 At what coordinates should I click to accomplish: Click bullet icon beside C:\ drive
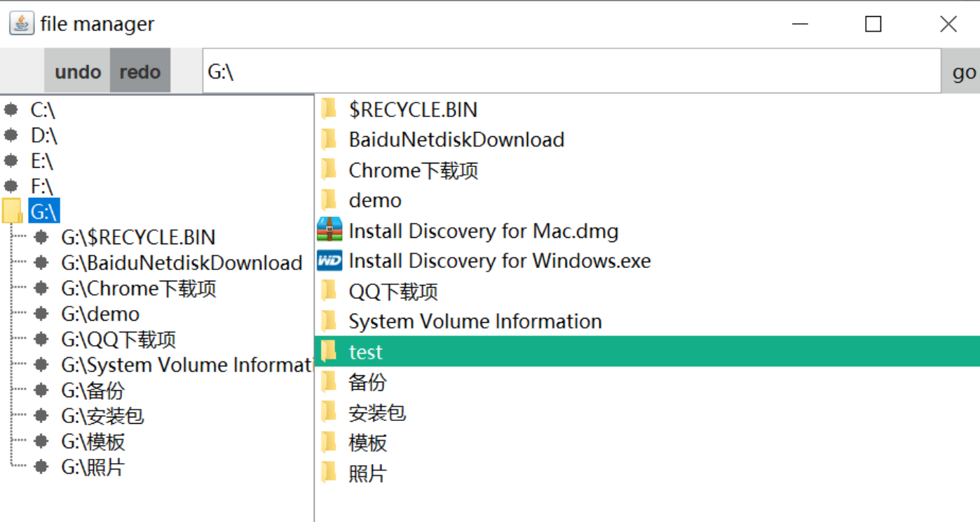(x=11, y=109)
